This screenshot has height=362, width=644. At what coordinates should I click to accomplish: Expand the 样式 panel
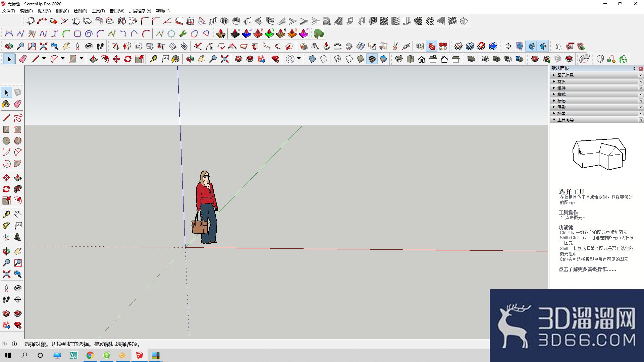(x=594, y=94)
